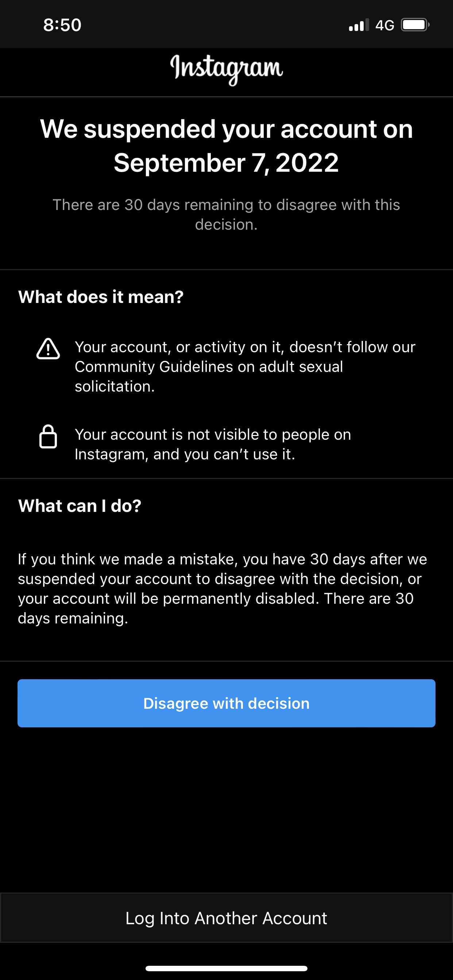
Task: Tap the 'What does it mean?' heading
Action: point(101,297)
